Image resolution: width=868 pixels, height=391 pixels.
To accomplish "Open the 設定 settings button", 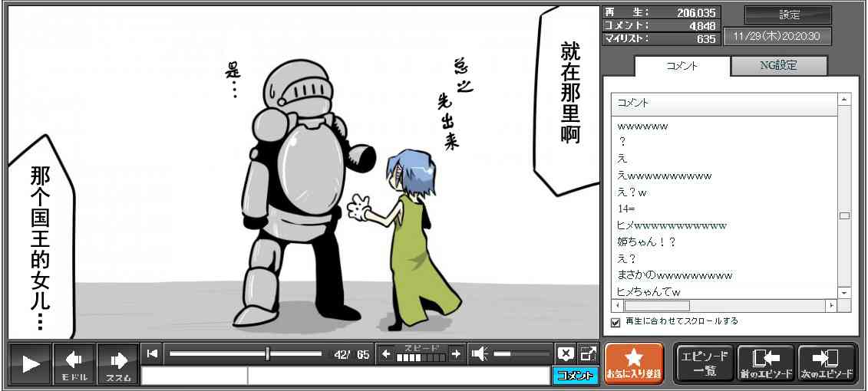I will 788,15.
